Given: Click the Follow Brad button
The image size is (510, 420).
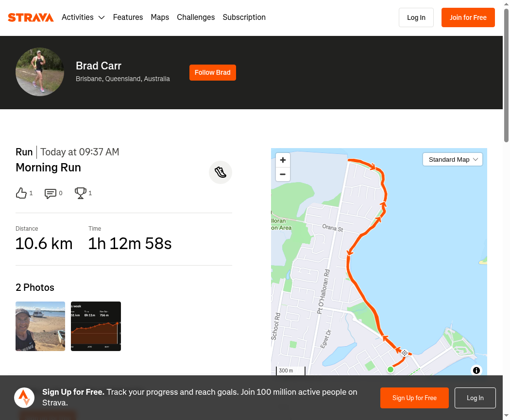Looking at the screenshot, I should click(x=212, y=72).
